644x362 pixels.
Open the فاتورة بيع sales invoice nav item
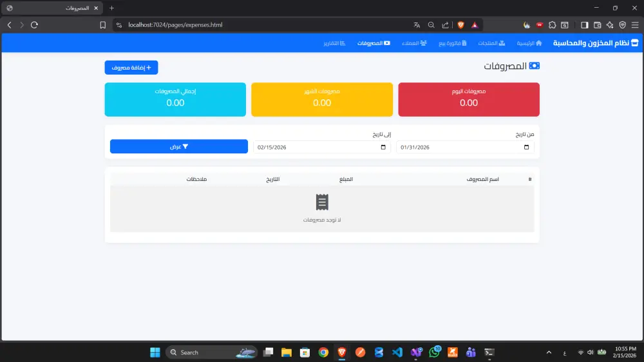452,43
